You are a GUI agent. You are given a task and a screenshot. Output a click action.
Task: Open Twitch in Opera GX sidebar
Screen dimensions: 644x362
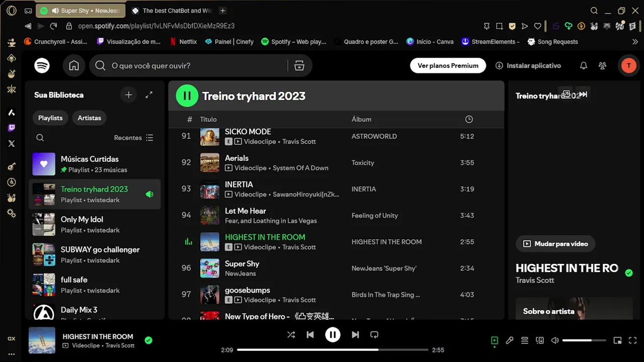pos(11,128)
